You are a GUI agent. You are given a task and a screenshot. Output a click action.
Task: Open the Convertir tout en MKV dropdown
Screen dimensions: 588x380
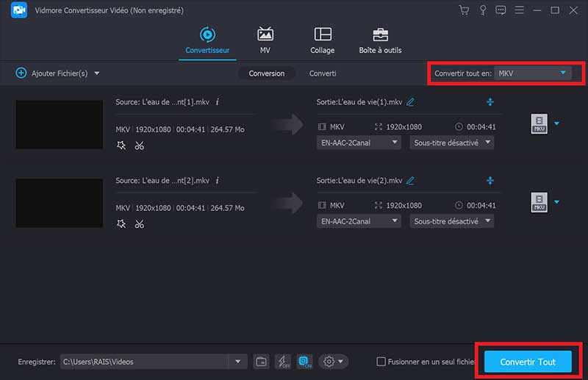click(x=533, y=73)
